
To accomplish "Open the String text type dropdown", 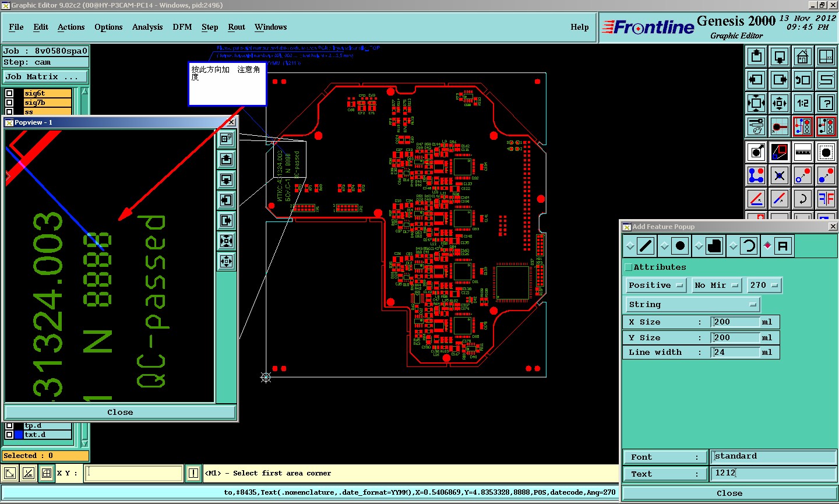I will point(693,305).
